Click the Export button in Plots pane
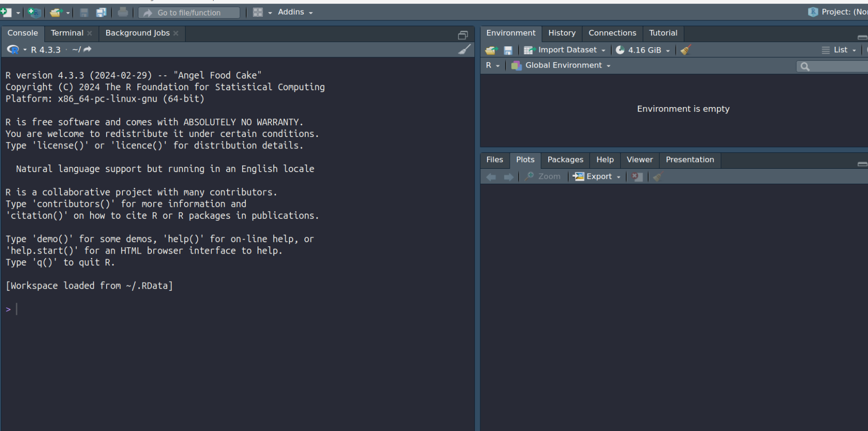This screenshot has height=431, width=868. 597,177
